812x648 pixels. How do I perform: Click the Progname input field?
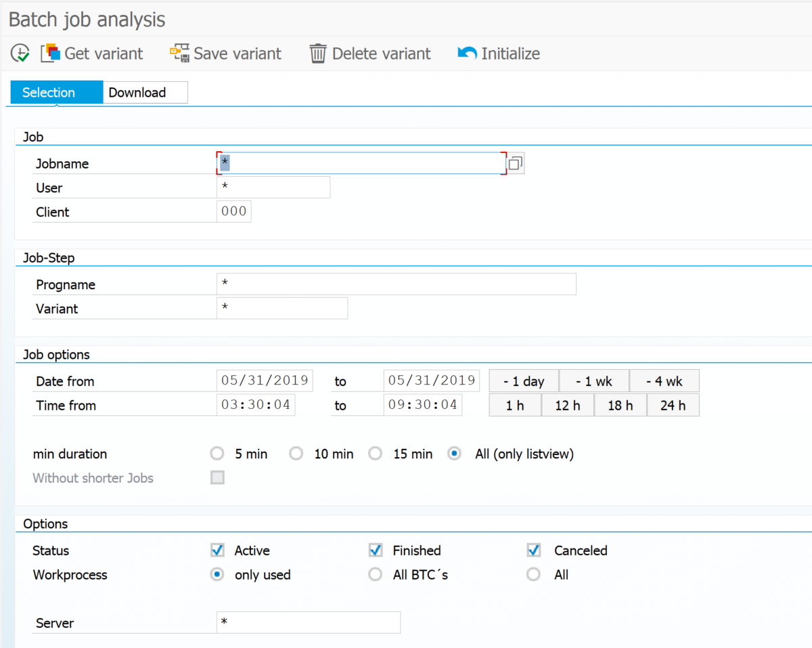coord(396,284)
